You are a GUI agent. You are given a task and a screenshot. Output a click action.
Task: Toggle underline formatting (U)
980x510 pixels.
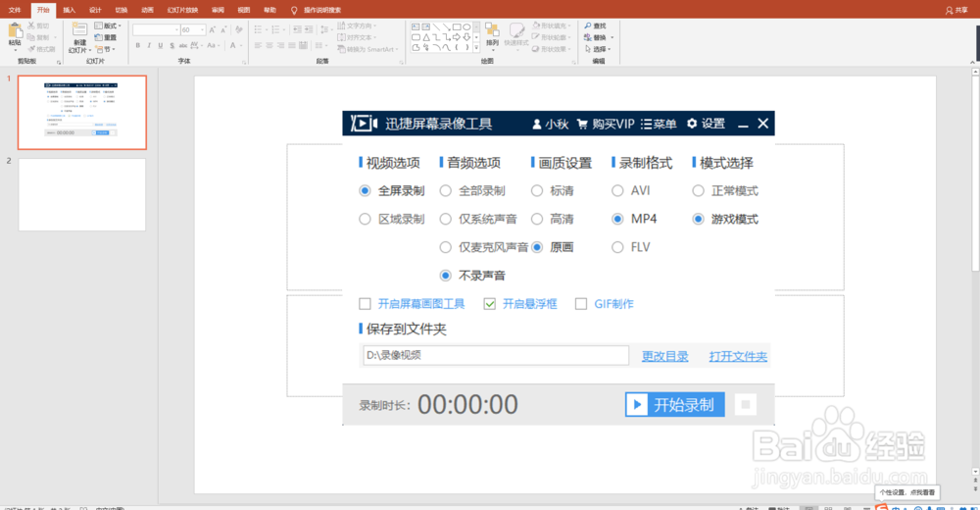(x=161, y=46)
